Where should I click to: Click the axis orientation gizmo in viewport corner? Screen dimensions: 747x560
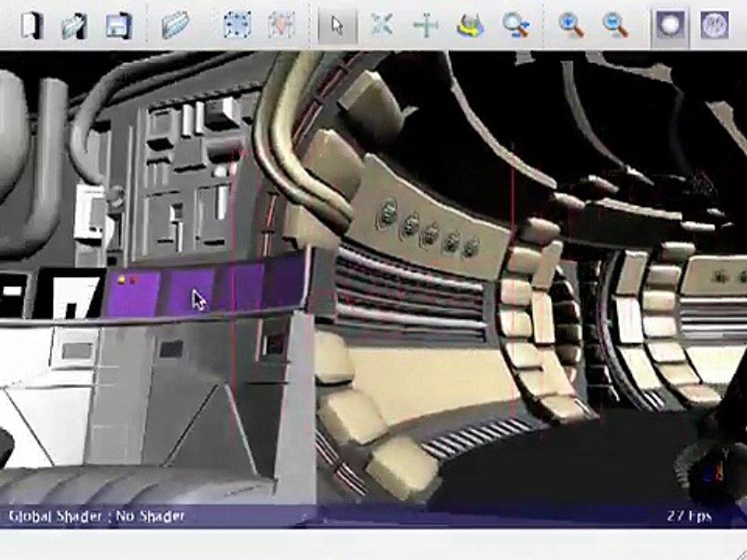[716, 471]
